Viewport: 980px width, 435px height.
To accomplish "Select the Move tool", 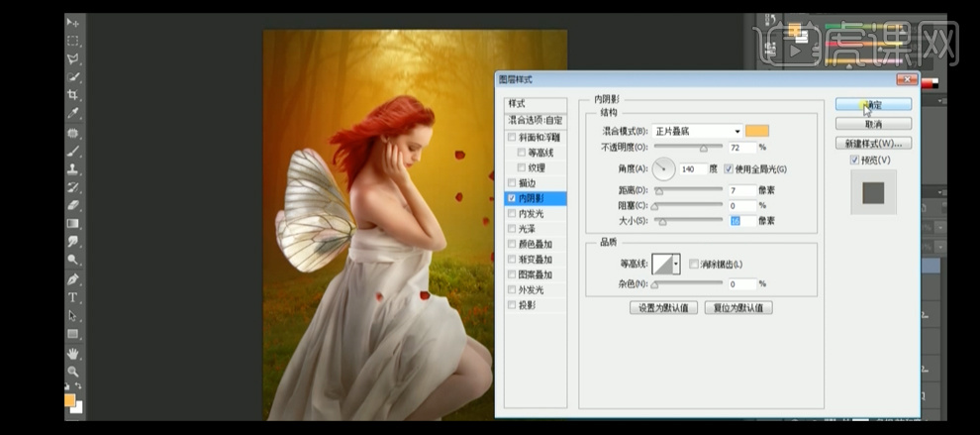I will 73,23.
